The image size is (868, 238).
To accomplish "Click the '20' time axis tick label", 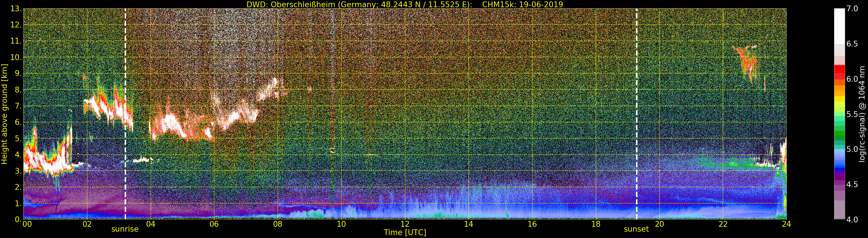I will [x=659, y=224].
